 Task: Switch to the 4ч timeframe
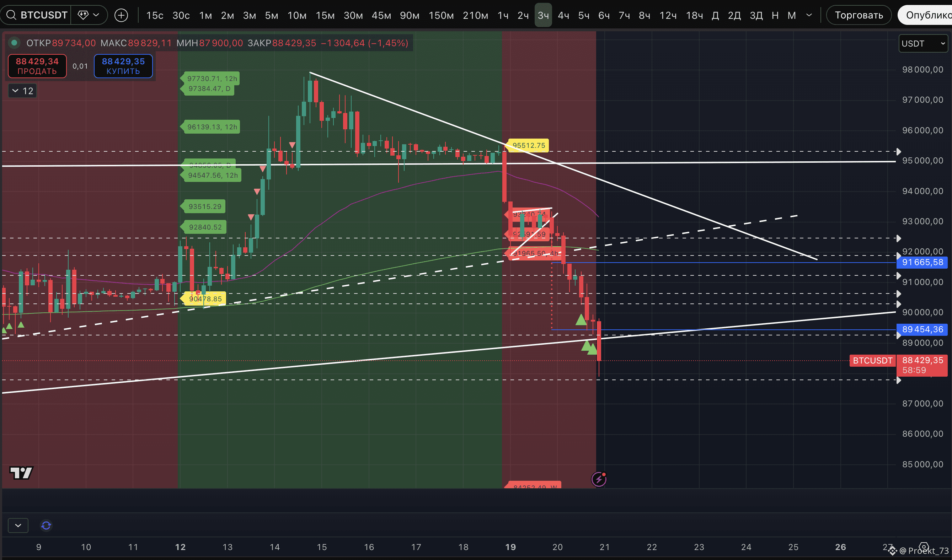(563, 15)
